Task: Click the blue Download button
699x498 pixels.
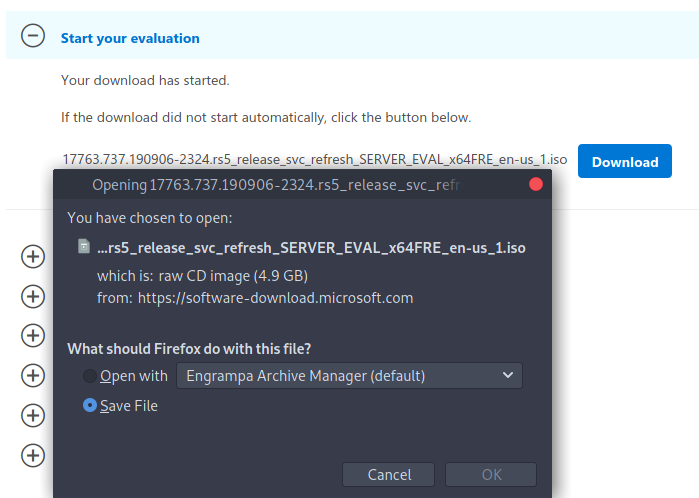Action: pyautogui.click(x=625, y=161)
